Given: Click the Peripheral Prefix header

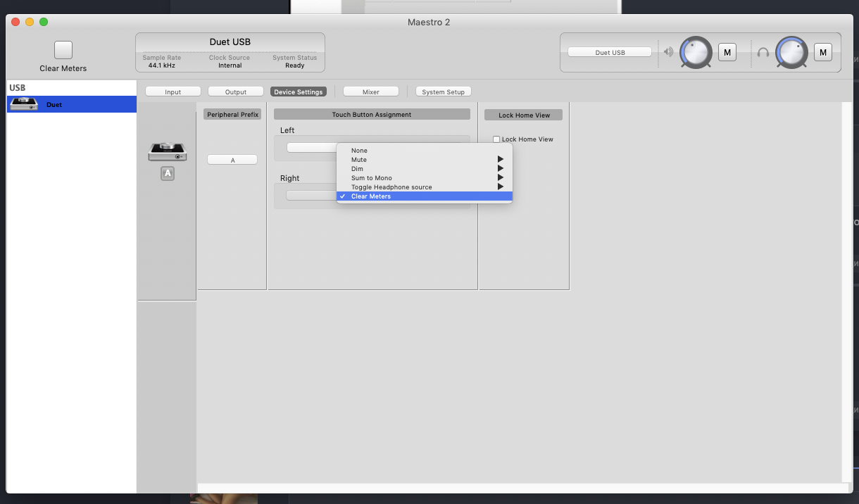Looking at the screenshot, I should [x=233, y=114].
